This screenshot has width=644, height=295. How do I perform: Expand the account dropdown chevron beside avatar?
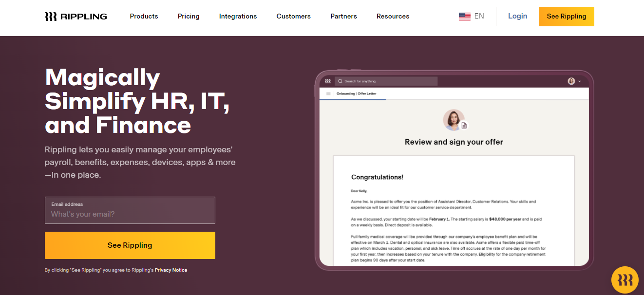580,81
